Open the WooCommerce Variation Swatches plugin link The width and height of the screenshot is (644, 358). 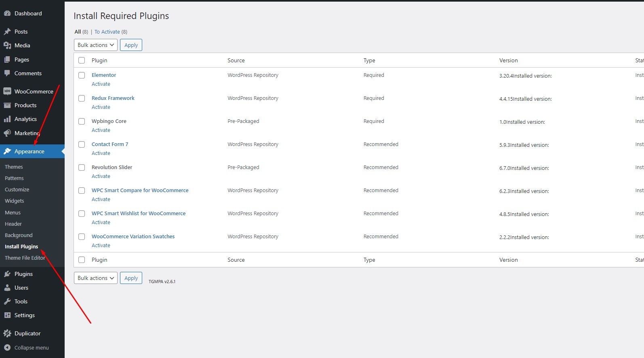click(133, 237)
